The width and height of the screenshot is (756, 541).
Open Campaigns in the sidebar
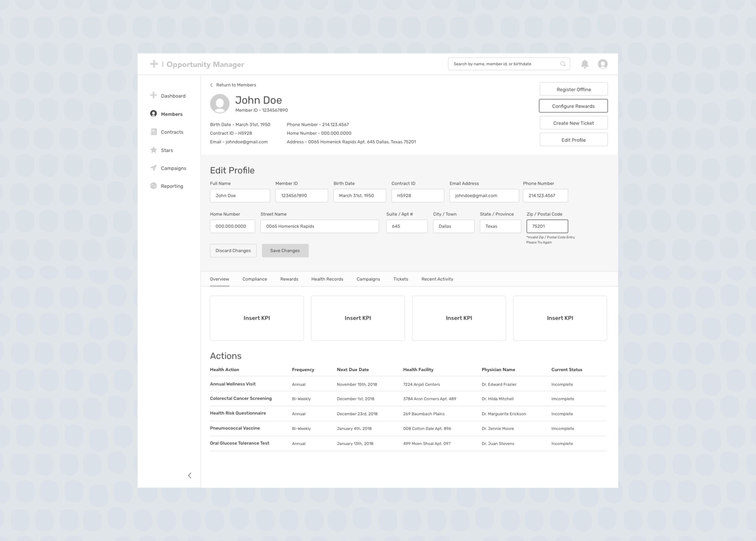pyautogui.click(x=174, y=168)
